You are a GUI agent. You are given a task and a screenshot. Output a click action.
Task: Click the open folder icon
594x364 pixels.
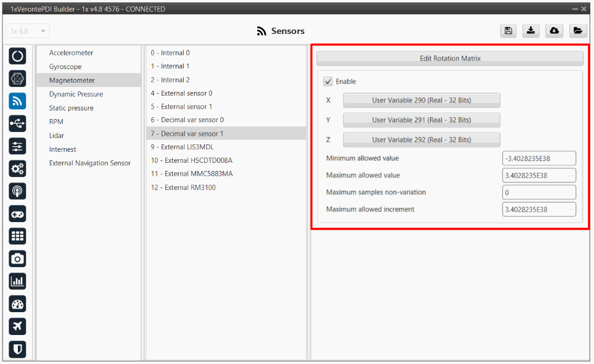click(577, 31)
